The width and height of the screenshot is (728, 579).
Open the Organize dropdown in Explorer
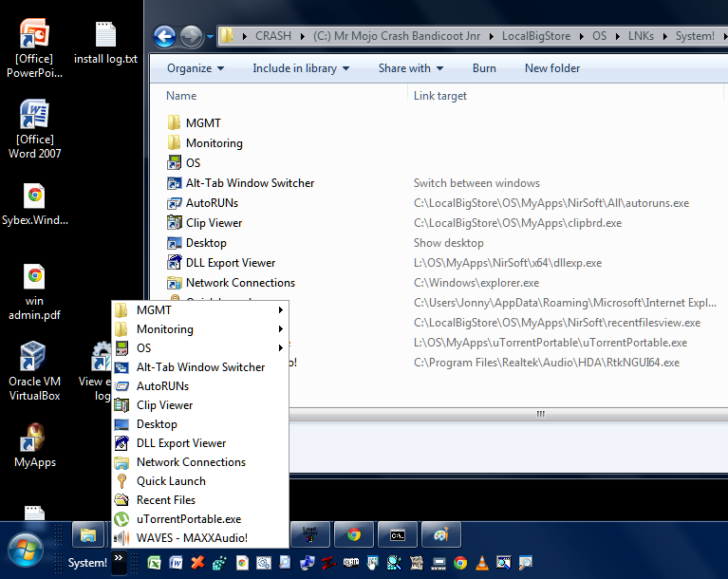pyautogui.click(x=196, y=68)
